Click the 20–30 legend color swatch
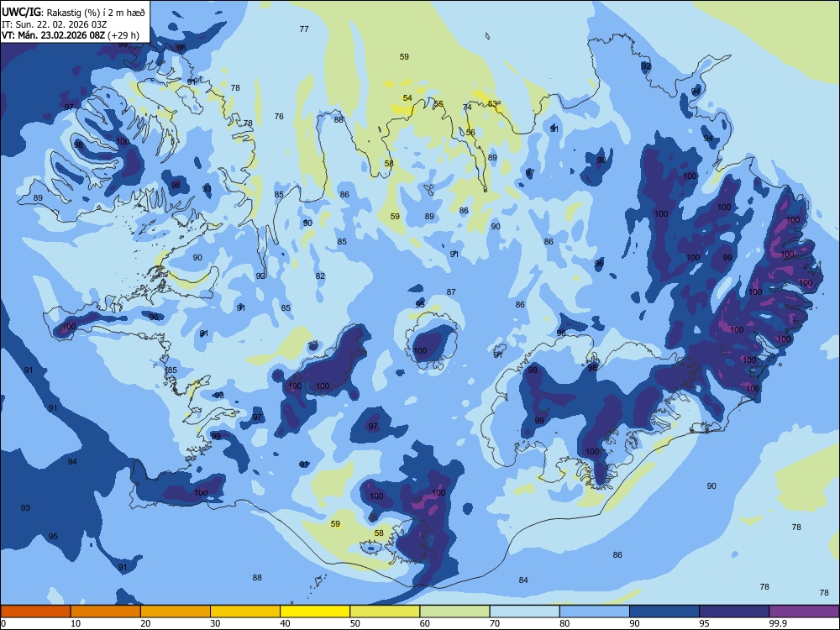The height and width of the screenshot is (630, 840). 176,612
